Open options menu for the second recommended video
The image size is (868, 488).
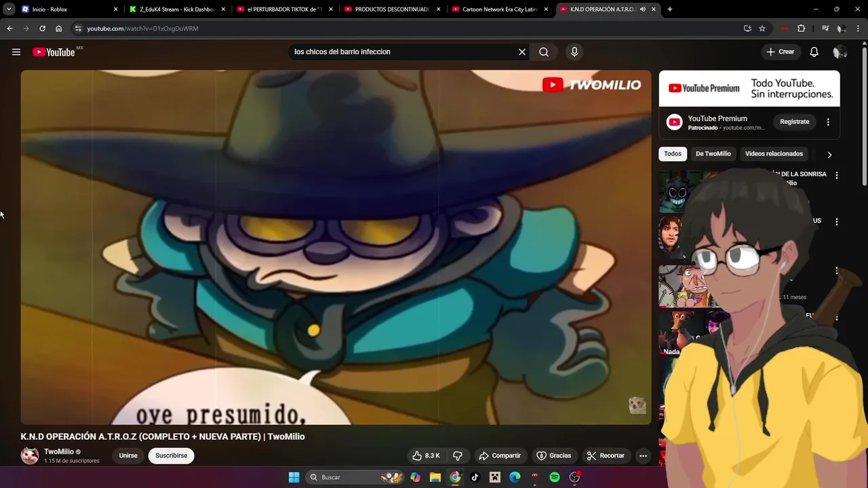click(837, 222)
